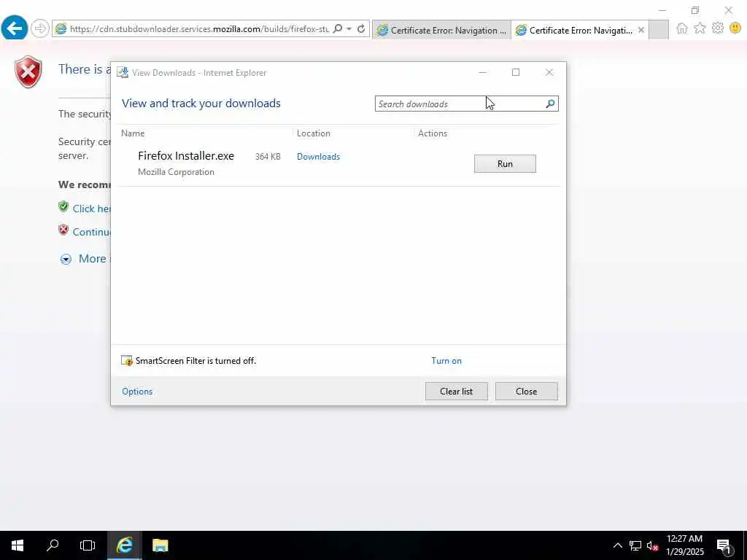747x560 pixels.
Task: Minimize the View Downloads window
Action: click(483, 72)
